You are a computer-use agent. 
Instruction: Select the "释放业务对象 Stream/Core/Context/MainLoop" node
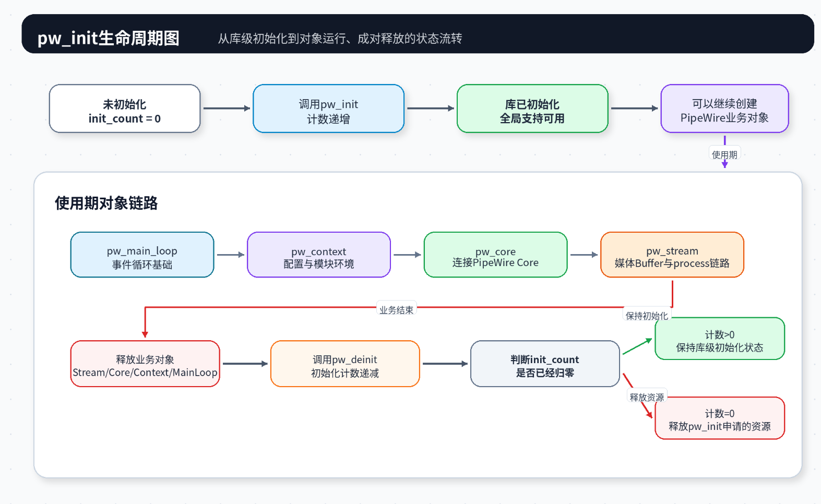(x=145, y=364)
